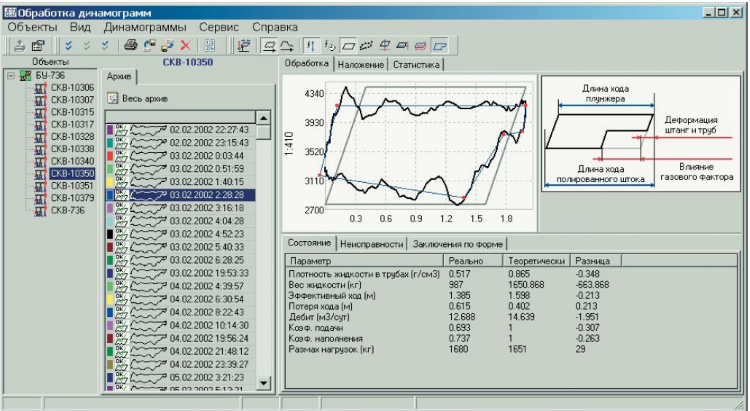Open the Справка menu

(x=275, y=27)
